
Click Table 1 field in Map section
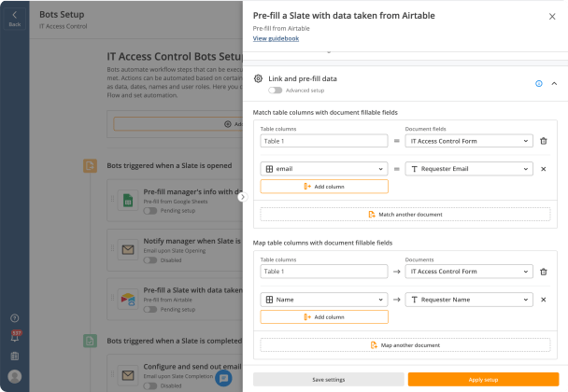(x=324, y=272)
